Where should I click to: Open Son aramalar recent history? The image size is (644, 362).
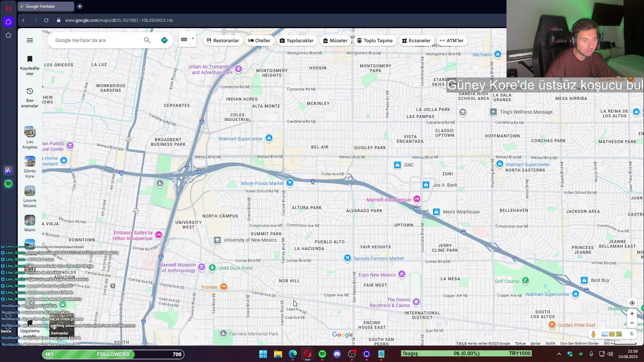[x=30, y=98]
